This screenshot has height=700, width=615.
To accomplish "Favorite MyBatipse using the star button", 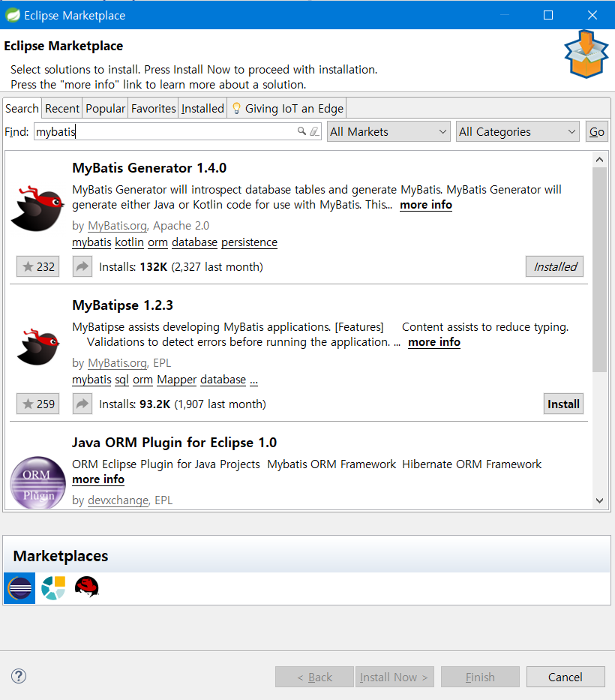I will click(x=37, y=404).
